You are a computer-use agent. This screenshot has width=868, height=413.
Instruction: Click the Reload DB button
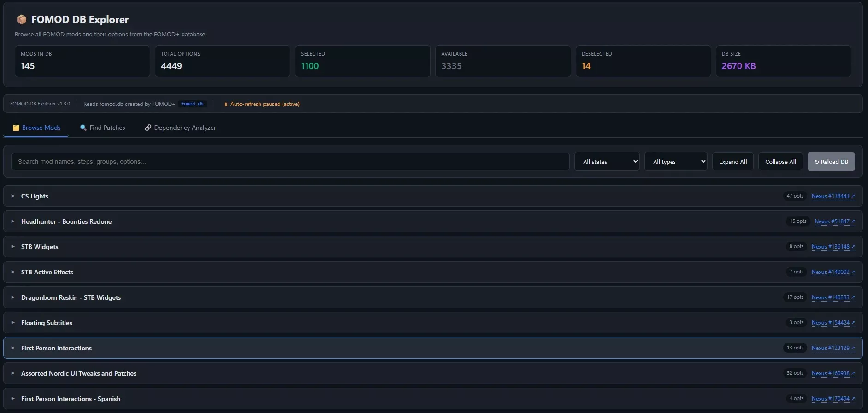pyautogui.click(x=831, y=162)
